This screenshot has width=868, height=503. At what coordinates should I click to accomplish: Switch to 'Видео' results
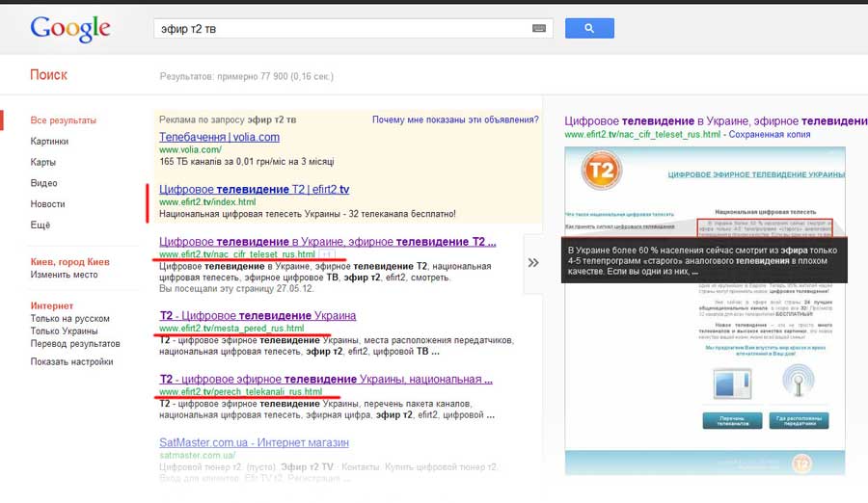click(43, 183)
